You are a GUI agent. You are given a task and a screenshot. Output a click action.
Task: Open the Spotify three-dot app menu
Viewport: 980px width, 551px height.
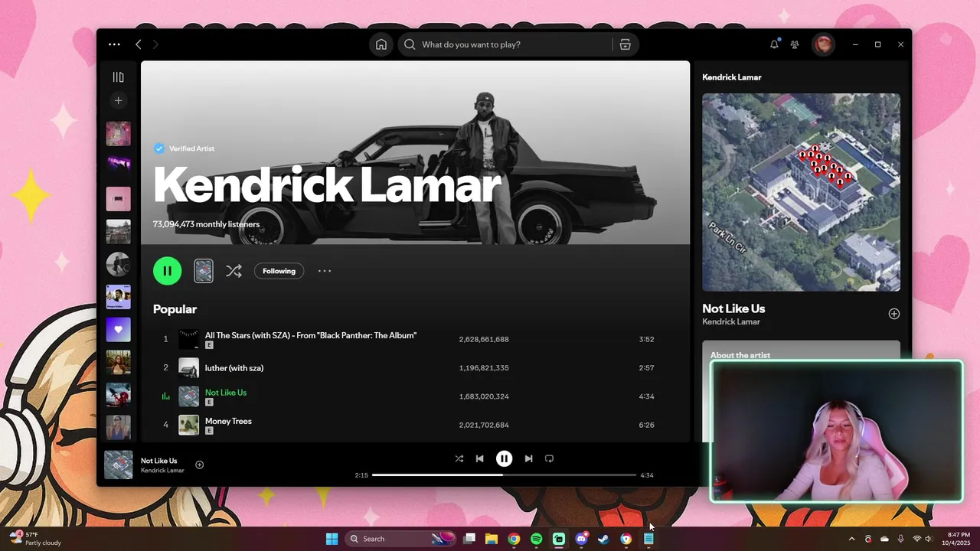[114, 44]
